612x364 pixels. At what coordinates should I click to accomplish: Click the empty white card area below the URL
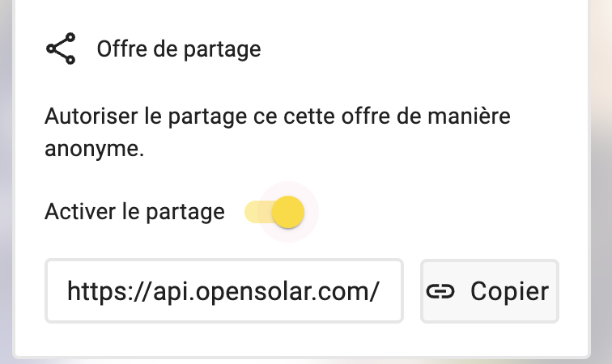pyautogui.click(x=300, y=341)
